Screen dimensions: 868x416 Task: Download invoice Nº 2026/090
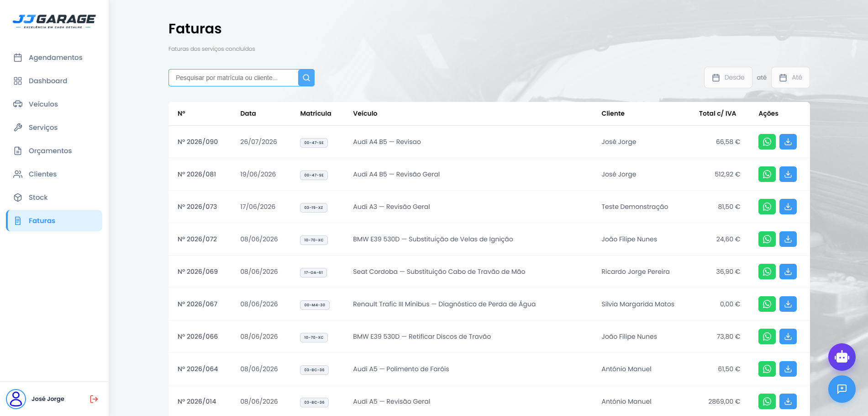click(788, 142)
